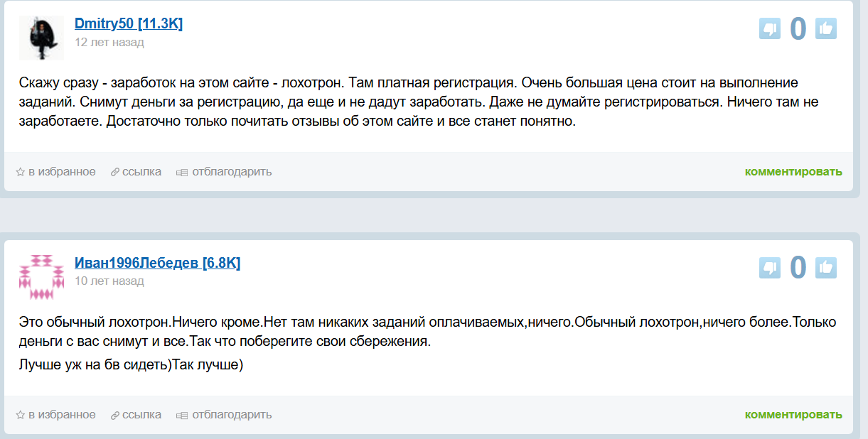Like Иван1996Лебедев's review via thumbs up

827,269
